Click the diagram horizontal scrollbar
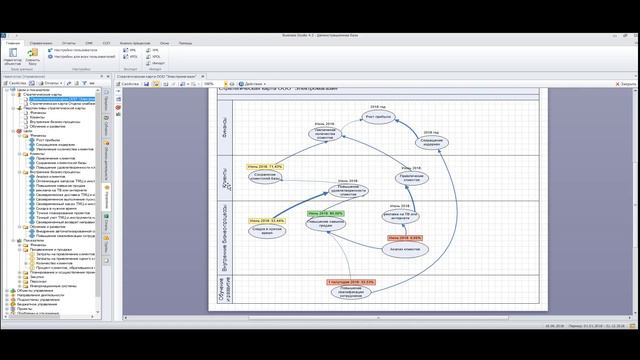Viewport: 640px width, 360px height. (378, 317)
